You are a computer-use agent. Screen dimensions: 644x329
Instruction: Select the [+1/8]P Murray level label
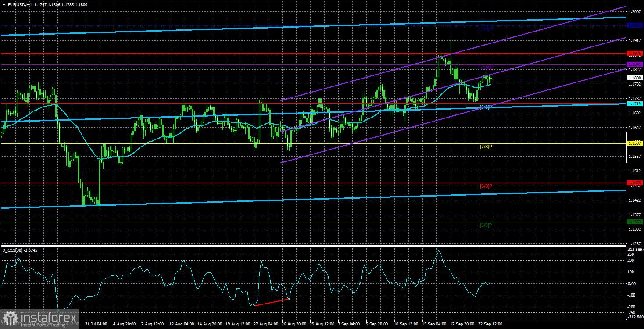click(486, 68)
